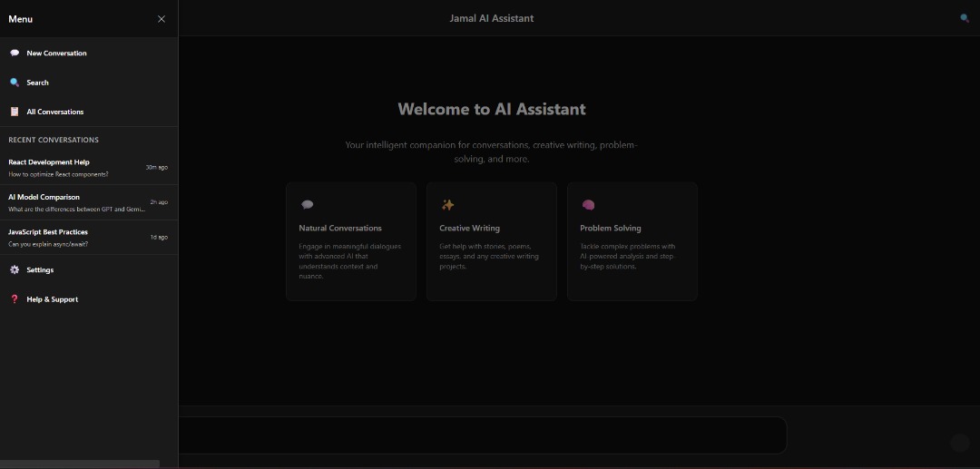Click the brain icon on Problem Solving card
980x469 pixels.
[x=588, y=205]
